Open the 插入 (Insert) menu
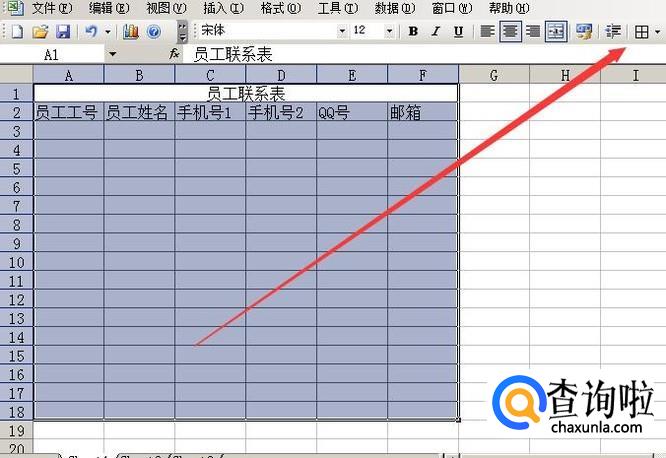 222,8
